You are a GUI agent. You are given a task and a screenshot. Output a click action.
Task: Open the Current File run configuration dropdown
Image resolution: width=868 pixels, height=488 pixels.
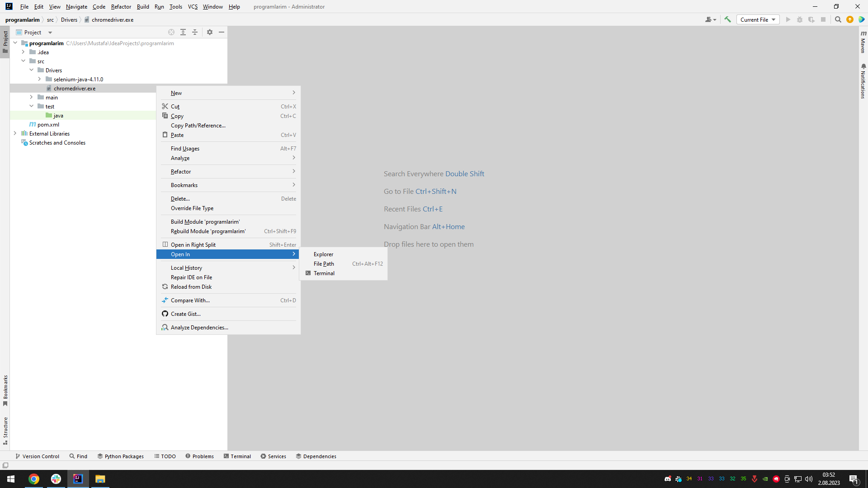coord(758,19)
